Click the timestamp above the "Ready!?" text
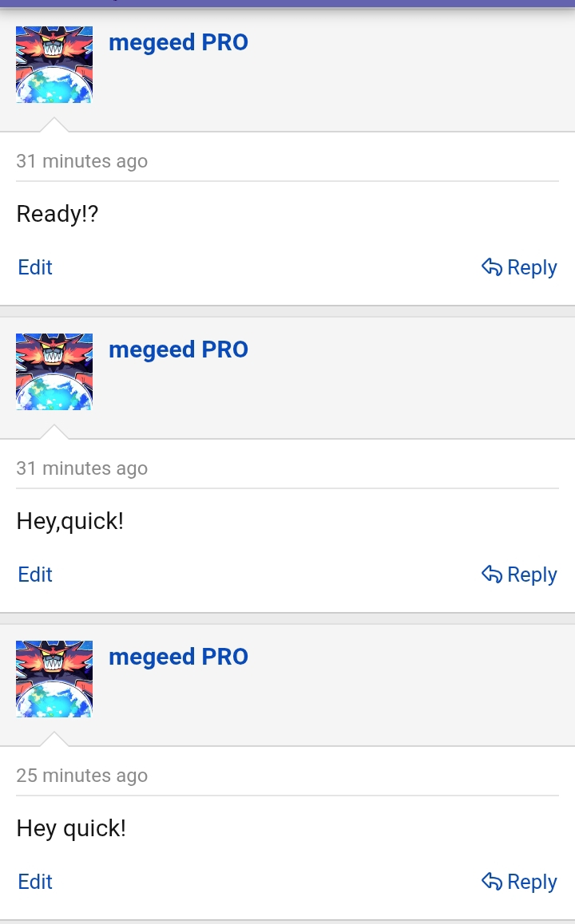The image size is (575, 924). (82, 161)
